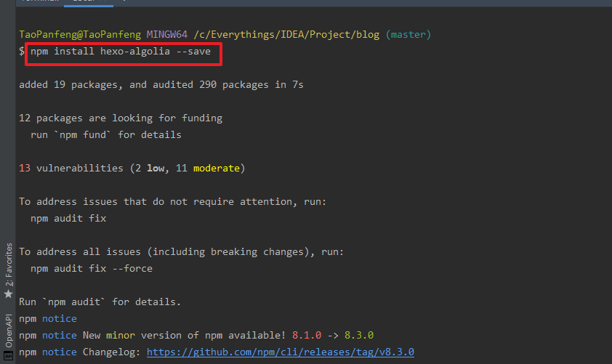This screenshot has height=364, width=612.
Task: Click the 'Changelog:' label
Action: pyautogui.click(x=112, y=352)
